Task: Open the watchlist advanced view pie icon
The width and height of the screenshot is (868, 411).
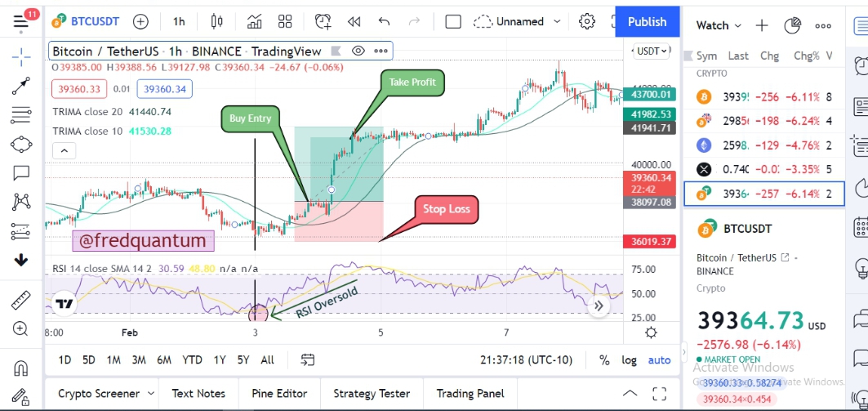Action: [x=793, y=25]
